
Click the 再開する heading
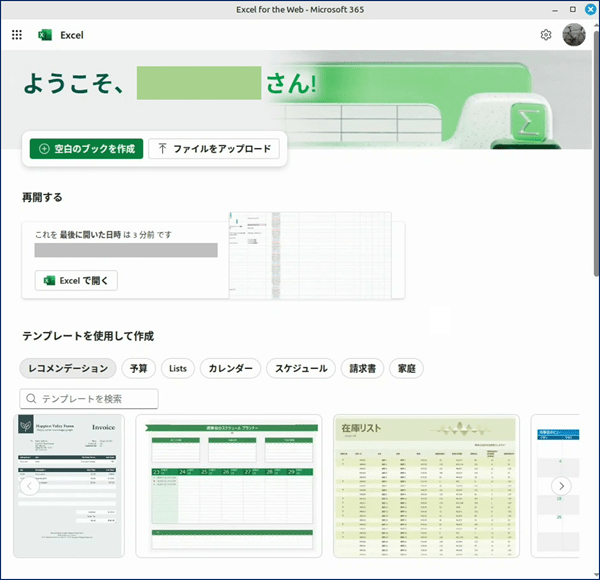[x=42, y=197]
